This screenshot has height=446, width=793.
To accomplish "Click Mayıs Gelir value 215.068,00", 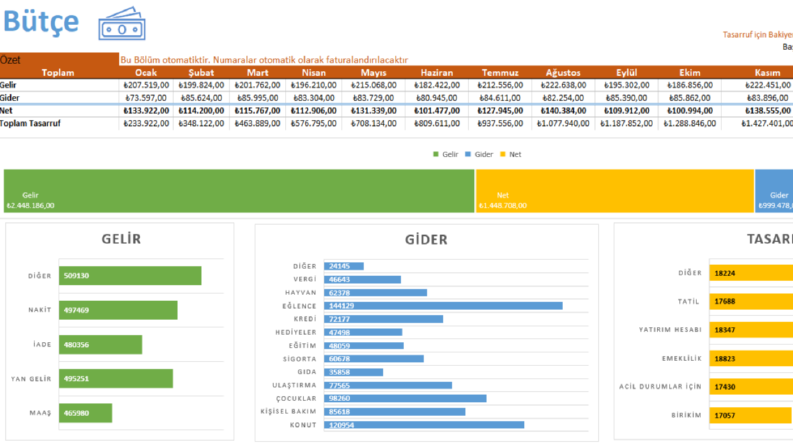I will click(373, 85).
